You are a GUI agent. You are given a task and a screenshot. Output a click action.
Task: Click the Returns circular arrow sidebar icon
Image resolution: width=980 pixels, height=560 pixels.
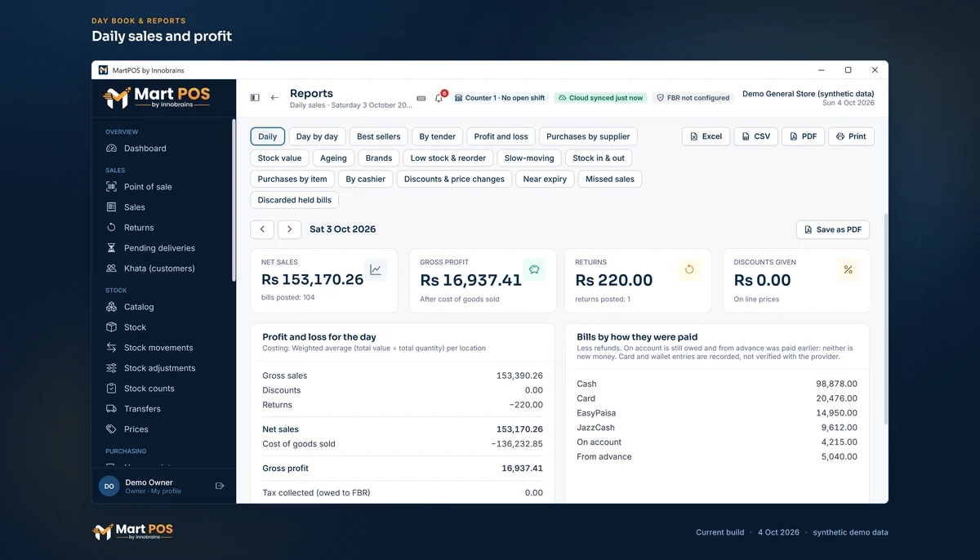coord(112,228)
